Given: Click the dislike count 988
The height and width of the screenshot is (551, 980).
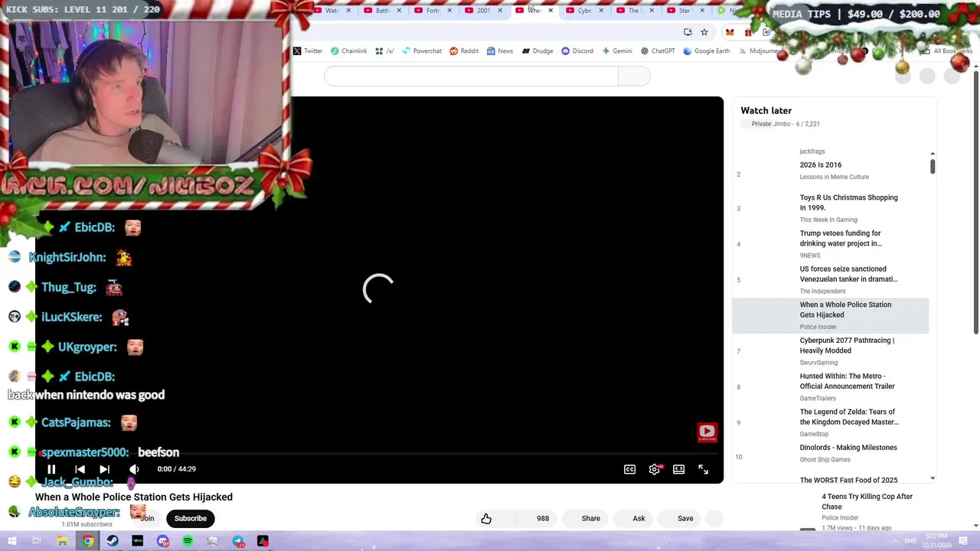Looking at the screenshot, I should click(543, 519).
